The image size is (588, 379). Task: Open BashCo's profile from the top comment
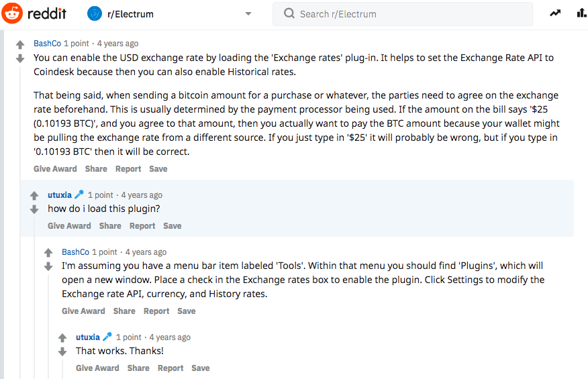coord(47,44)
